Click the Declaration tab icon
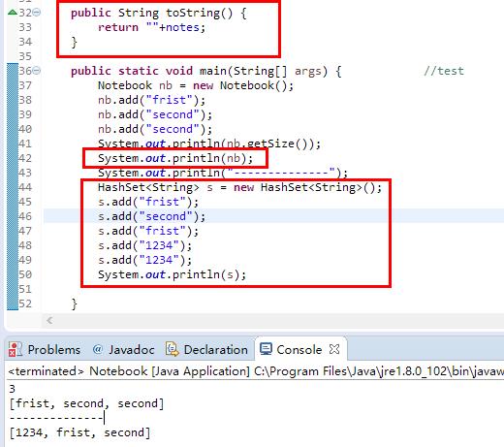 172,349
